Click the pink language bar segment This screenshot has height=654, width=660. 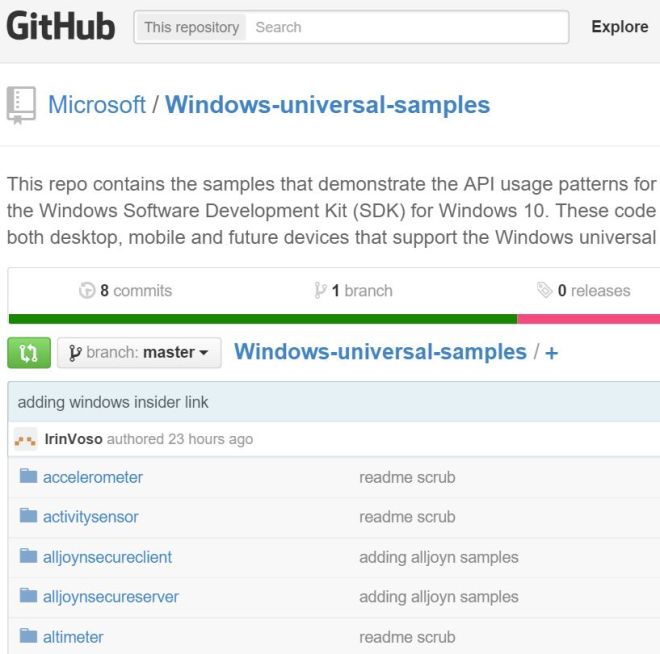pyautogui.click(x=588, y=319)
